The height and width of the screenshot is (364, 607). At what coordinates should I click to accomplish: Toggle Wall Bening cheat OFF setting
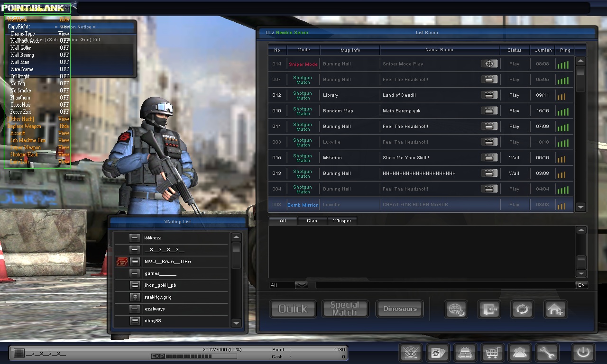(x=64, y=55)
